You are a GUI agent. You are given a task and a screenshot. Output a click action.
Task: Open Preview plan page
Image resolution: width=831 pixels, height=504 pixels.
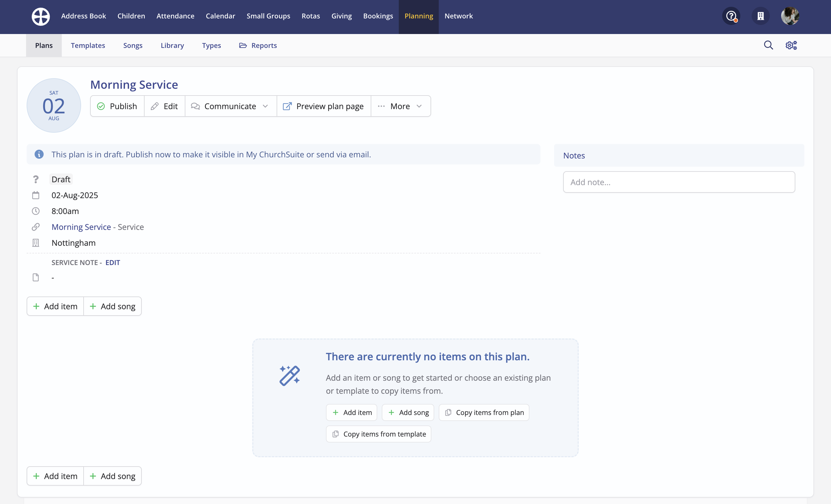[x=324, y=106]
